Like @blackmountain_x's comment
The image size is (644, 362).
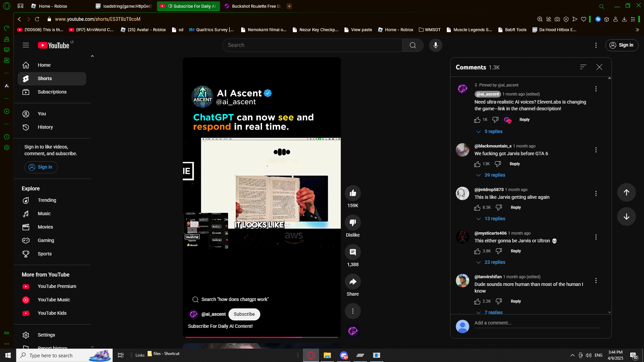point(477,164)
